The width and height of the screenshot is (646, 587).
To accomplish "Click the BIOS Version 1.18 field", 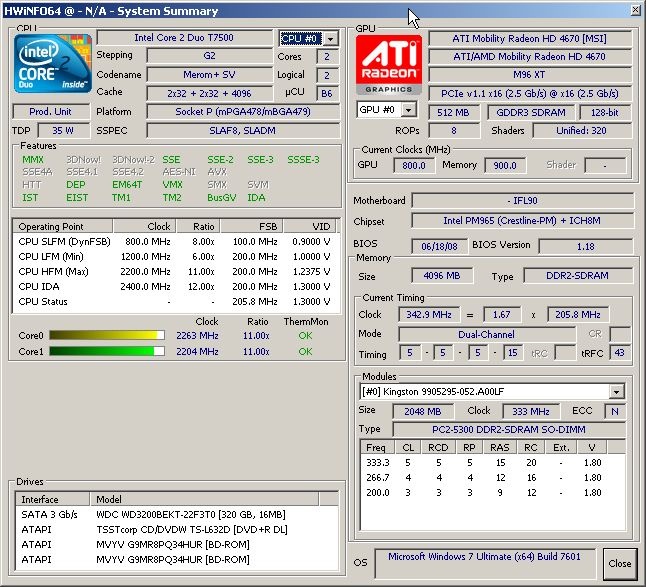I will (x=585, y=246).
